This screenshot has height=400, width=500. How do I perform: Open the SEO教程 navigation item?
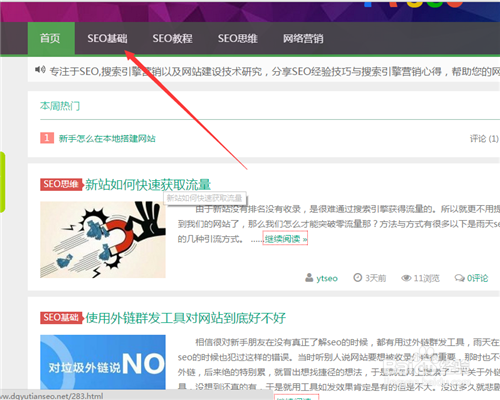(172, 38)
